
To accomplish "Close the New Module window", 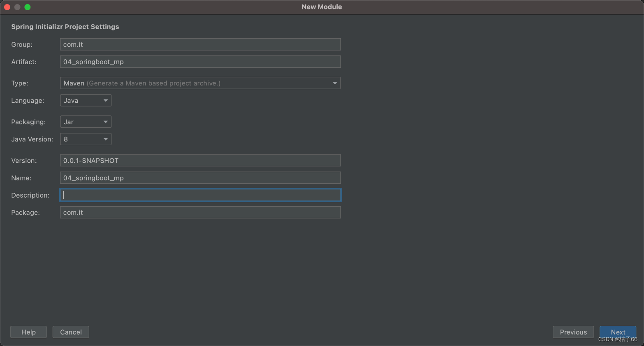I will tap(7, 7).
